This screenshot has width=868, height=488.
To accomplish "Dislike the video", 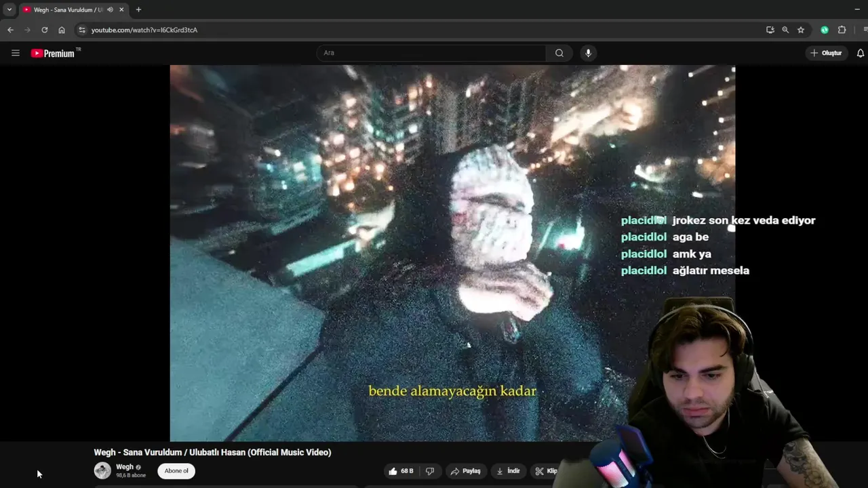I will [x=430, y=471].
